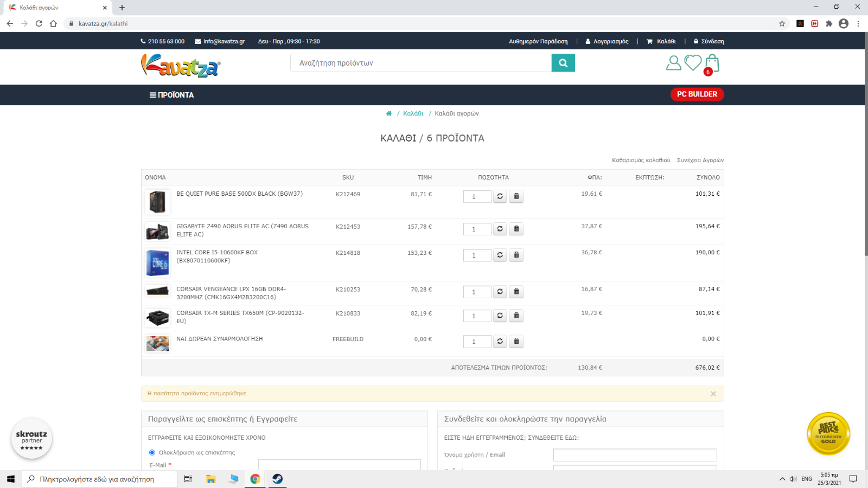Viewport: 868px width, 488px height.
Task: Click the Chrome address bar
Action: point(423,23)
